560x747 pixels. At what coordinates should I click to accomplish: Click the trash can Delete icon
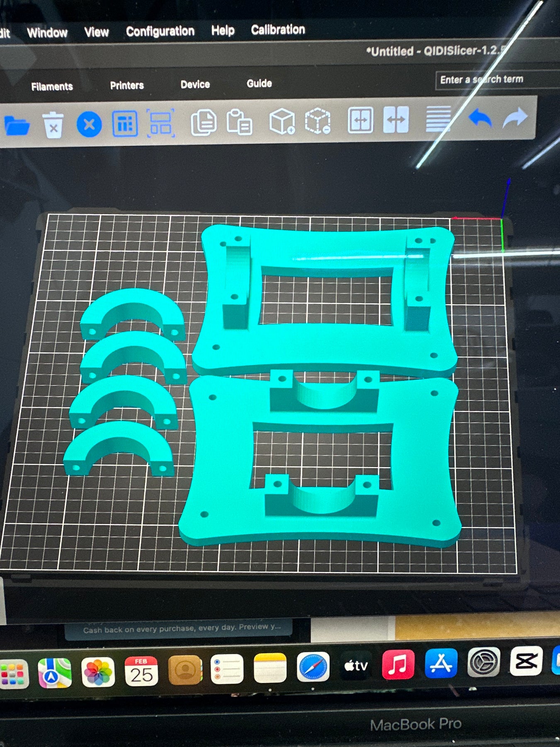[x=53, y=125]
